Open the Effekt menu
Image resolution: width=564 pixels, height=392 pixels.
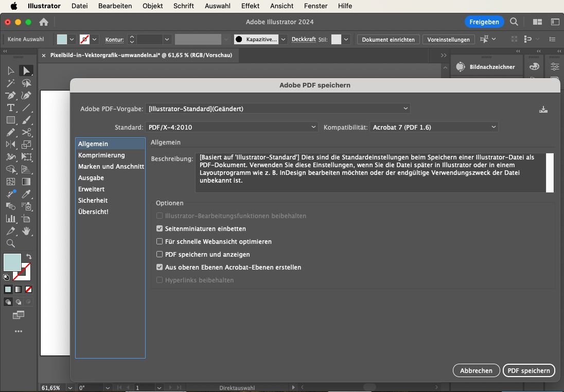pyautogui.click(x=250, y=6)
